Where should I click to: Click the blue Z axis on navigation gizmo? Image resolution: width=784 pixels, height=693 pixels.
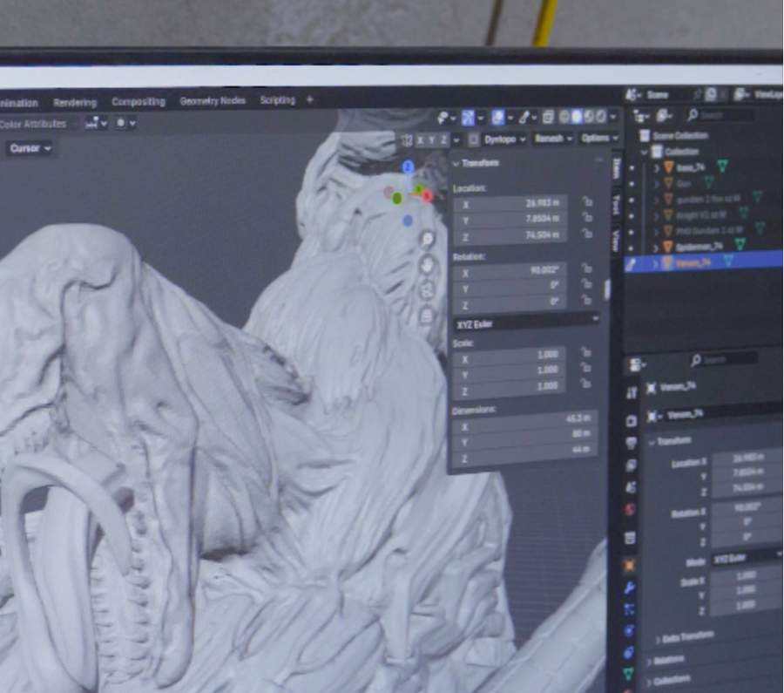[408, 166]
